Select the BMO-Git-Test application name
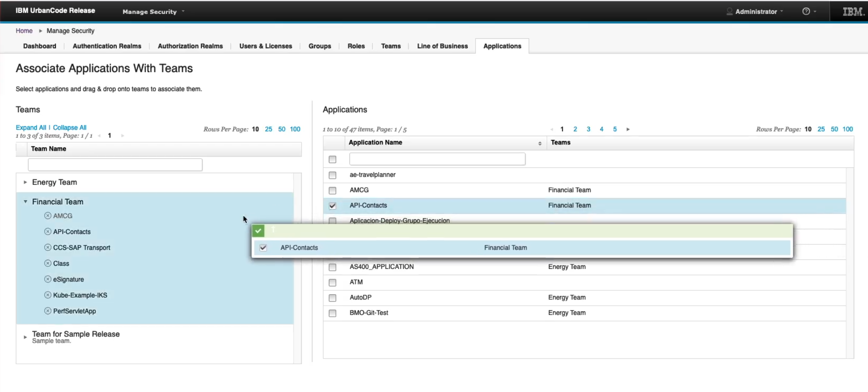868x392 pixels. click(x=369, y=313)
